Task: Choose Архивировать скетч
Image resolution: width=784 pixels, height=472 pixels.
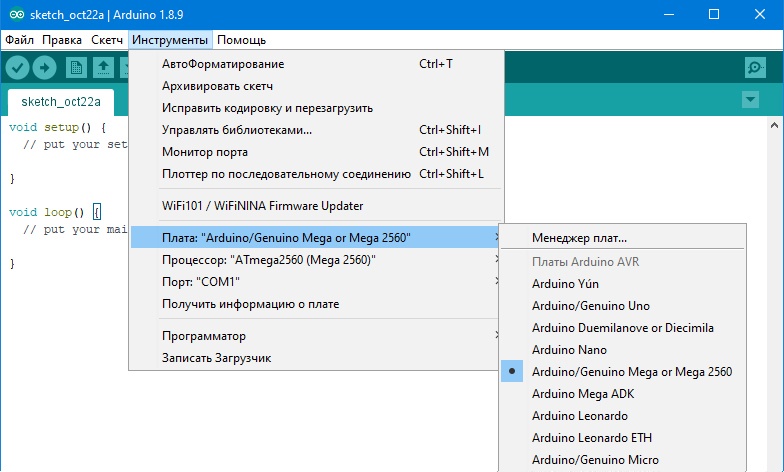Action: click(x=316, y=86)
